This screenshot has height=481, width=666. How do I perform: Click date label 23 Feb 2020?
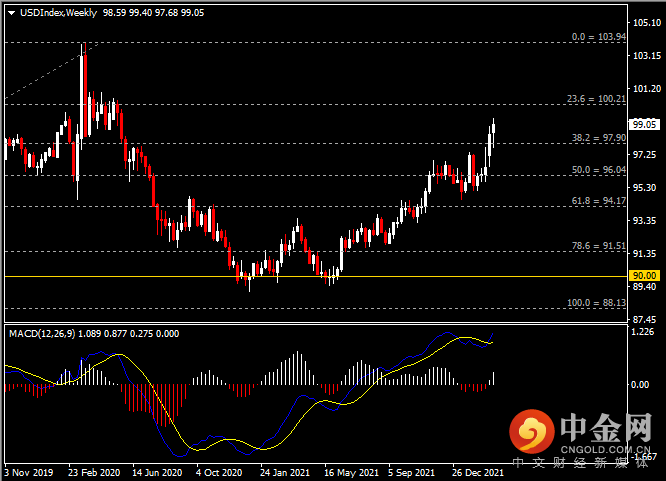94,473
